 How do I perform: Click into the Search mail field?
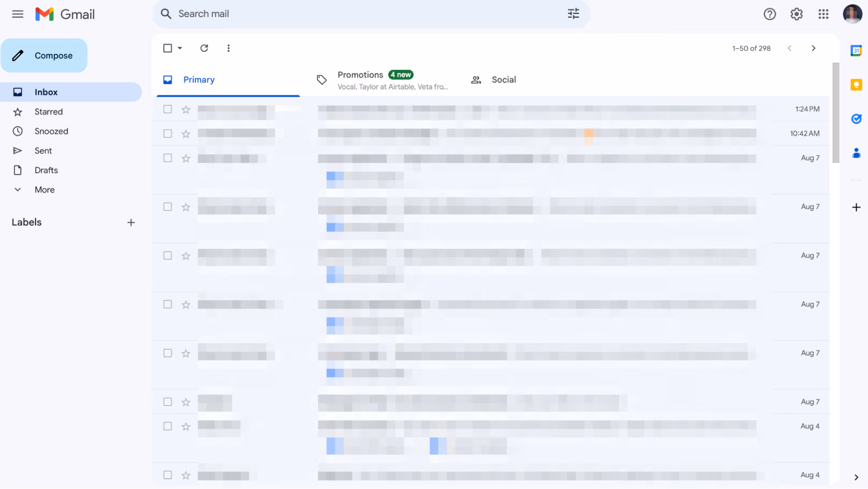pyautogui.click(x=347, y=14)
